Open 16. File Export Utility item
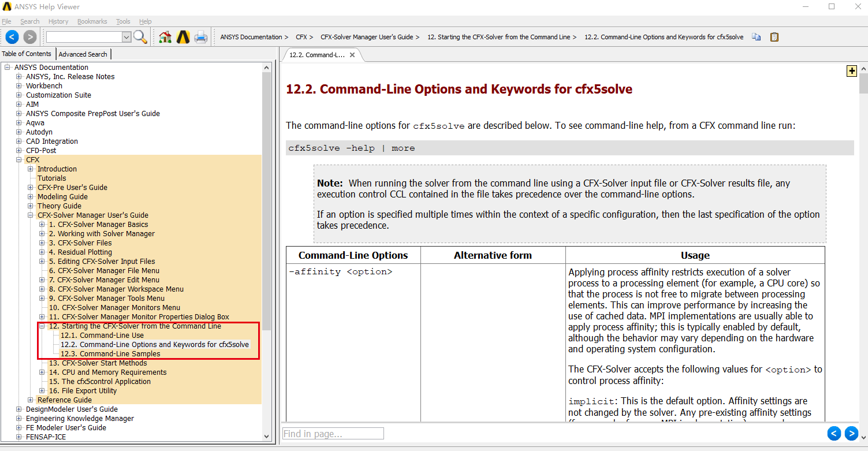This screenshot has height=451, width=868. (83, 391)
